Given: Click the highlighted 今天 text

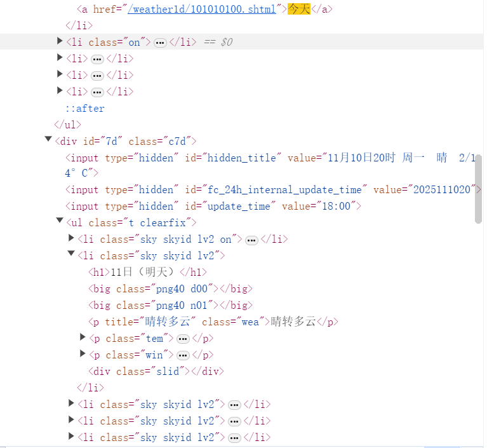Looking at the screenshot, I should pos(299,9).
